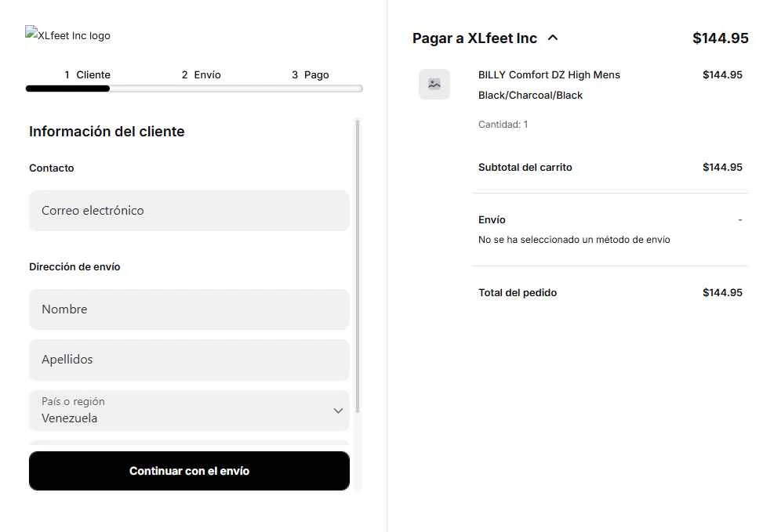Click the Nombre input field
Image resolution: width=774 pixels, height=532 pixels.
coord(190,309)
